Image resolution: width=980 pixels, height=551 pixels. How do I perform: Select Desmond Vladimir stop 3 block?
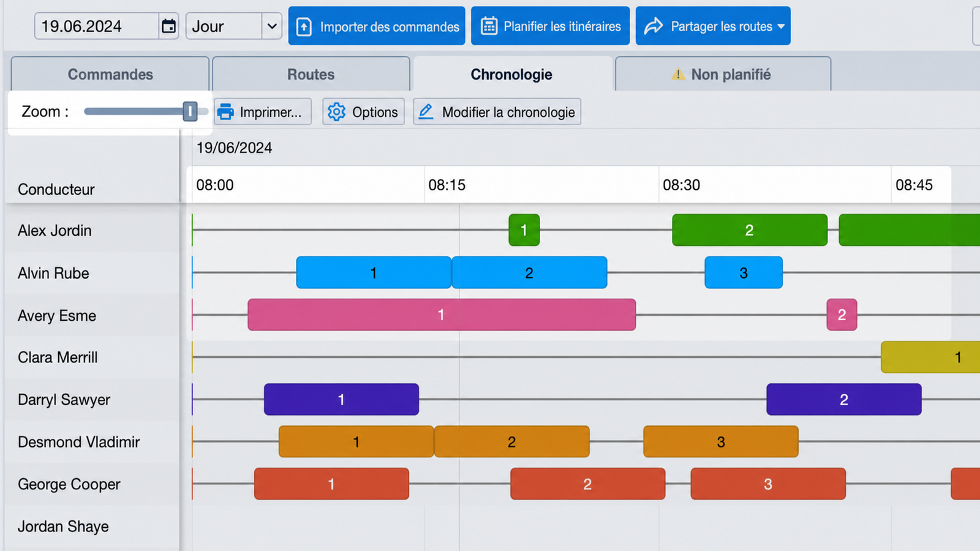pos(721,441)
